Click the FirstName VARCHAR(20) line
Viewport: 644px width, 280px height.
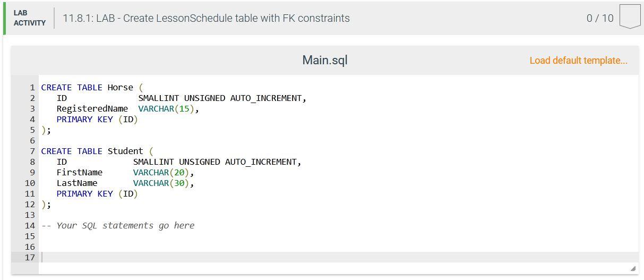tap(125, 172)
